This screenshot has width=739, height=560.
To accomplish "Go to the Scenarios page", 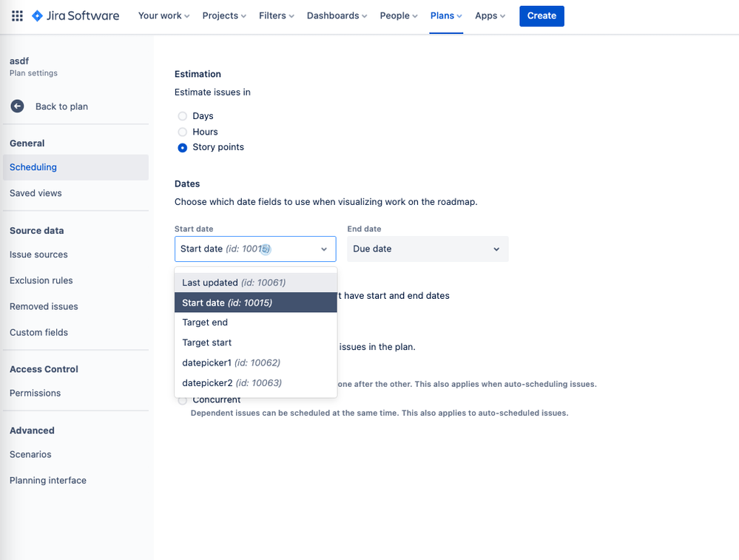I will 30,454.
